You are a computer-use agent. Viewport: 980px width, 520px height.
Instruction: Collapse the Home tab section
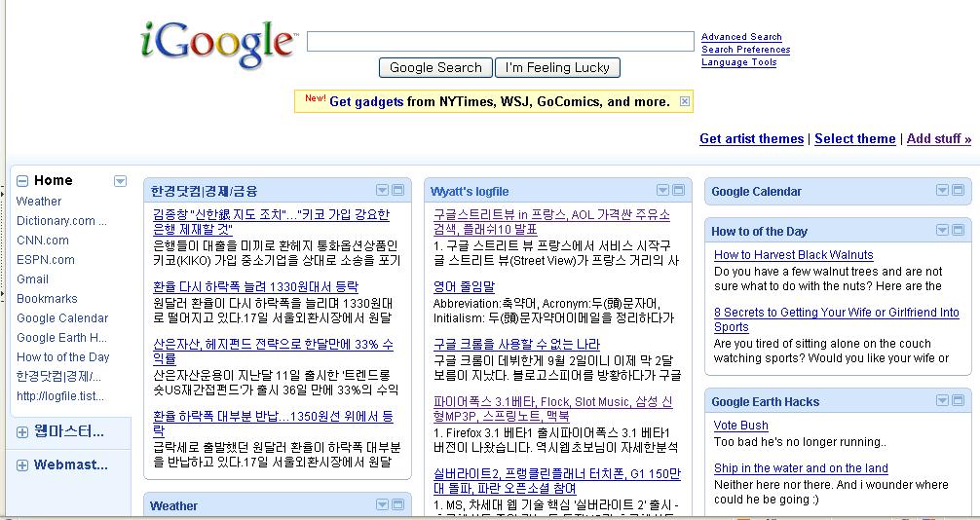22,181
